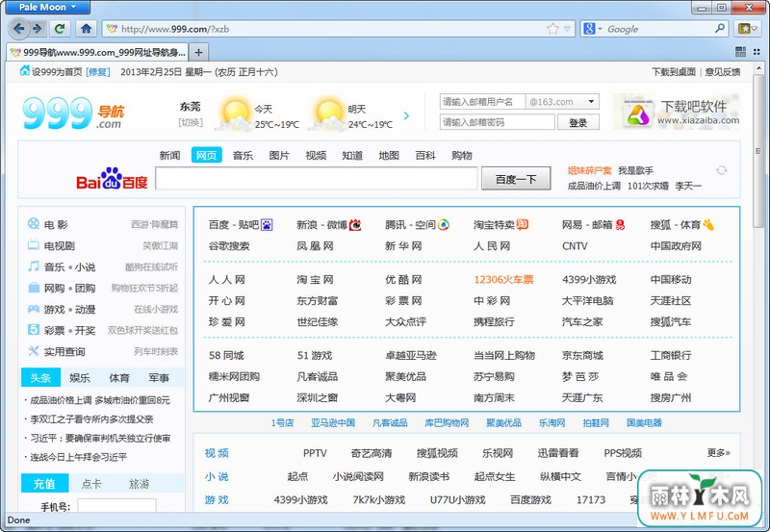Show more weather with the right chevron
Image resolution: width=770 pixels, height=532 pixels.
[x=406, y=115]
